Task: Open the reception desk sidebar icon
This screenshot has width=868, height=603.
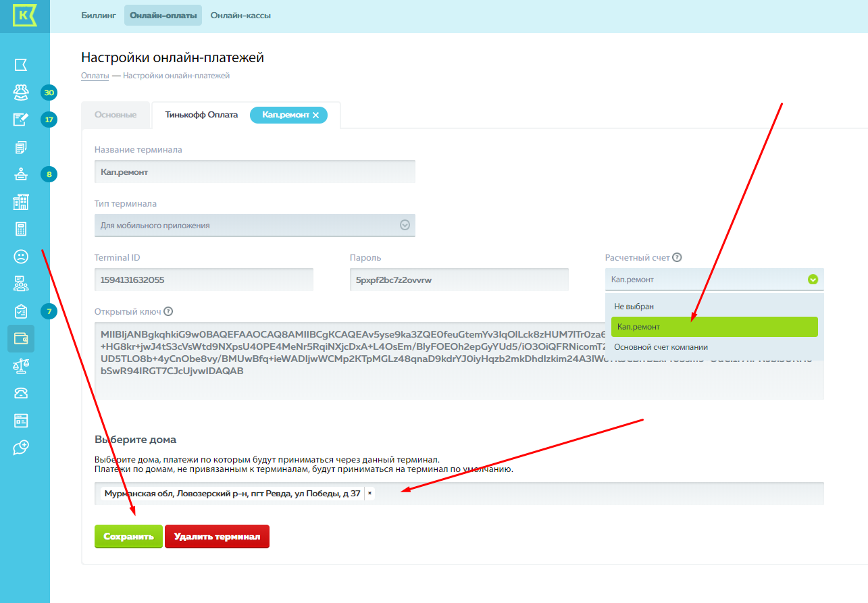Action: pos(21,174)
